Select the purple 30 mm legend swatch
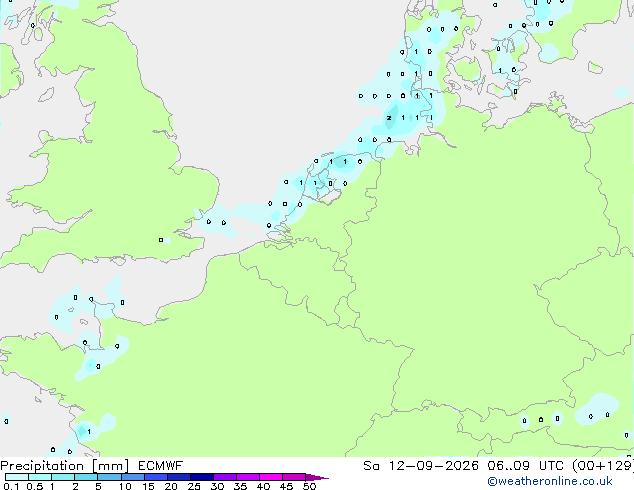Viewport: 634px width, 490px height. coord(225,477)
